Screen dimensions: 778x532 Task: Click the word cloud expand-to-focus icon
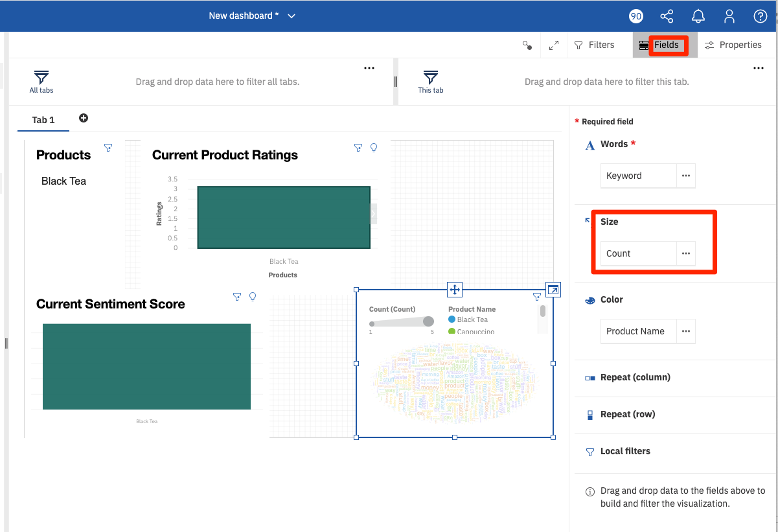(x=553, y=290)
